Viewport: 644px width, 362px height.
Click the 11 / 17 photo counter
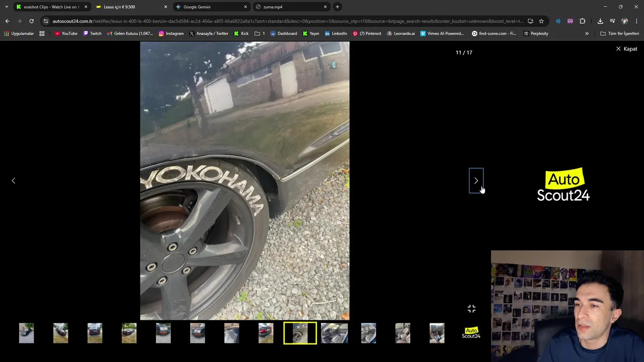coord(464,52)
